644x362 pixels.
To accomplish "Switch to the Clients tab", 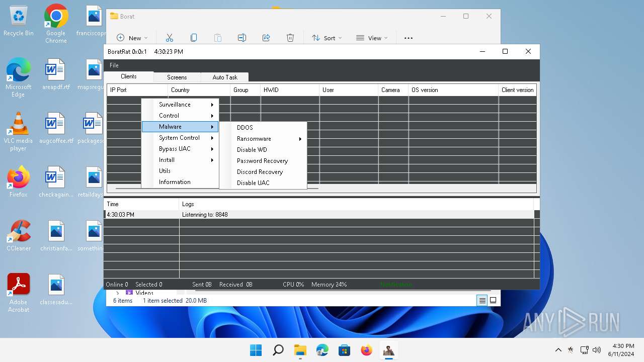I will (129, 76).
